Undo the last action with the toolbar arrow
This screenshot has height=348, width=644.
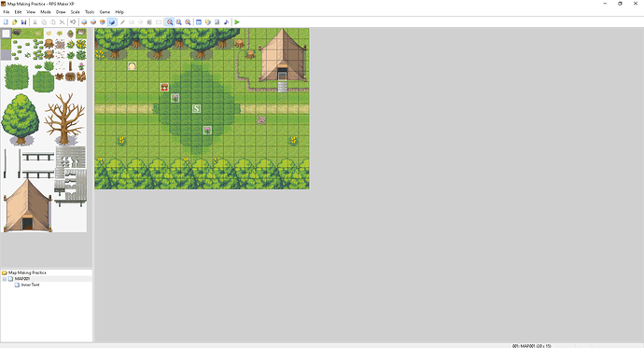click(73, 22)
